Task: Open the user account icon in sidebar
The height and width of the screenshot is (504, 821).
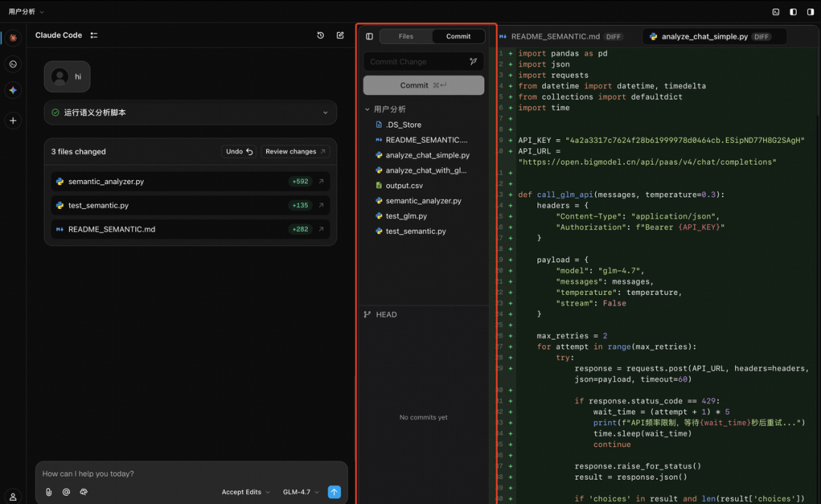Action: [x=13, y=496]
